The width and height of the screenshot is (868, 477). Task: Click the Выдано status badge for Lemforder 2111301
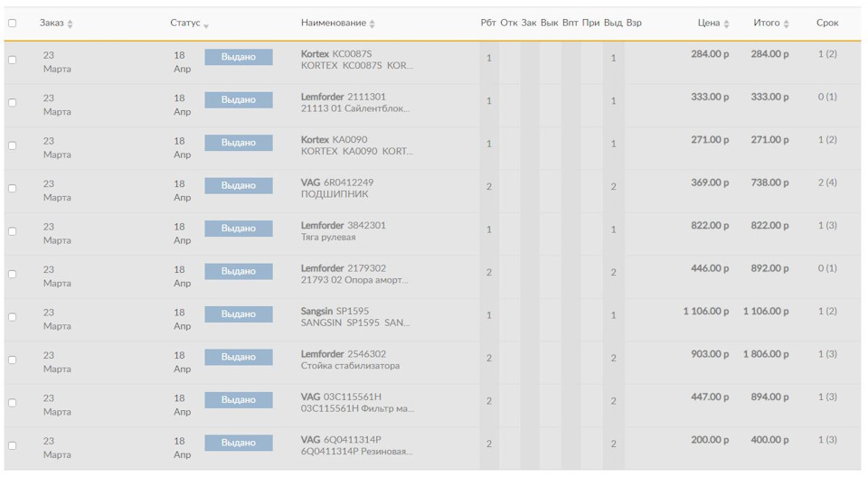238,99
